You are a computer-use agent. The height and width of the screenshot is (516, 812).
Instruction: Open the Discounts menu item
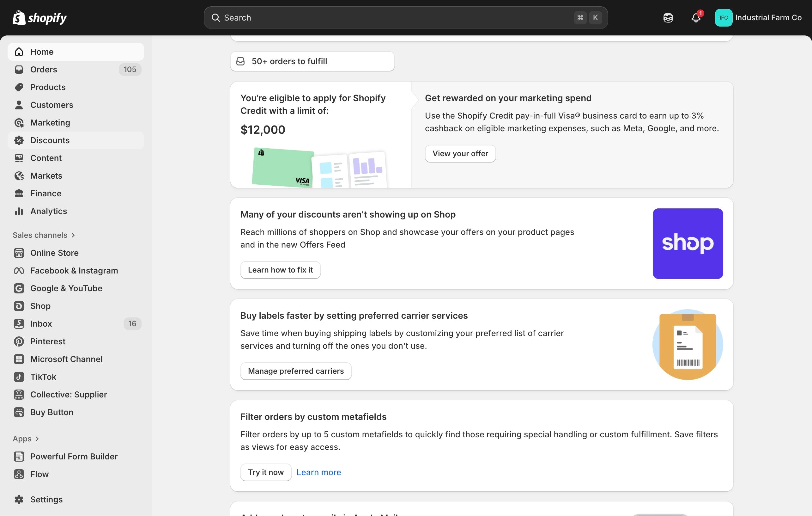coord(50,140)
